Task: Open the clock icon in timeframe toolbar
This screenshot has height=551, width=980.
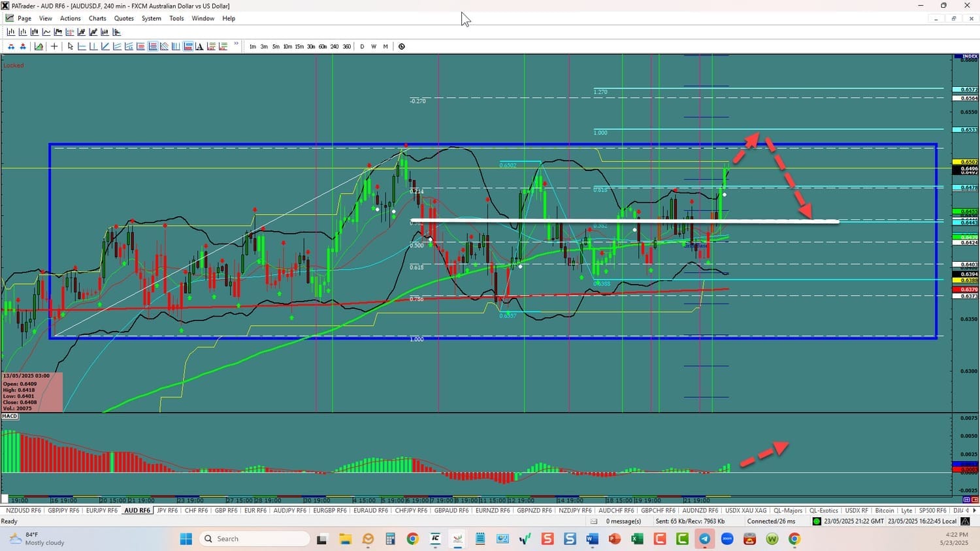Action: tap(402, 46)
